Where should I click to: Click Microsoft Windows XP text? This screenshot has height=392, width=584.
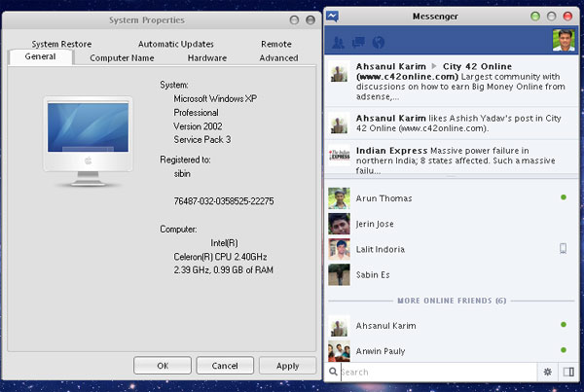[215, 98]
